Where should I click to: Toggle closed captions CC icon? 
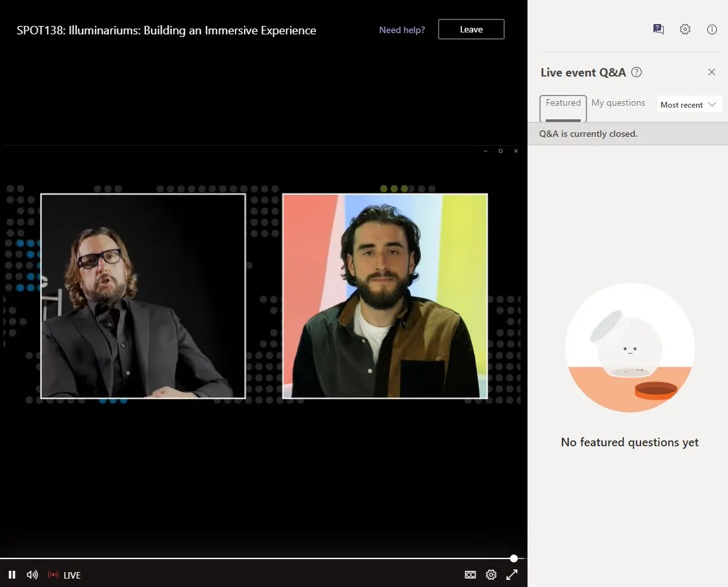click(470, 575)
